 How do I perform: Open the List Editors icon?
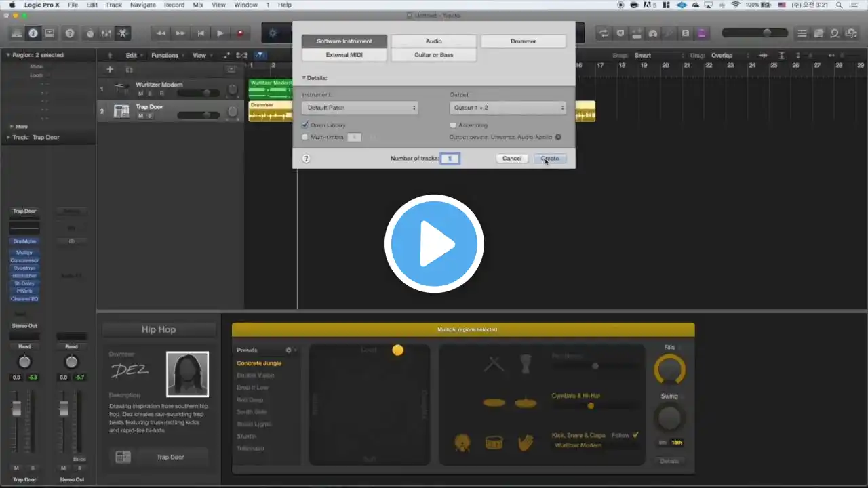coord(803,33)
